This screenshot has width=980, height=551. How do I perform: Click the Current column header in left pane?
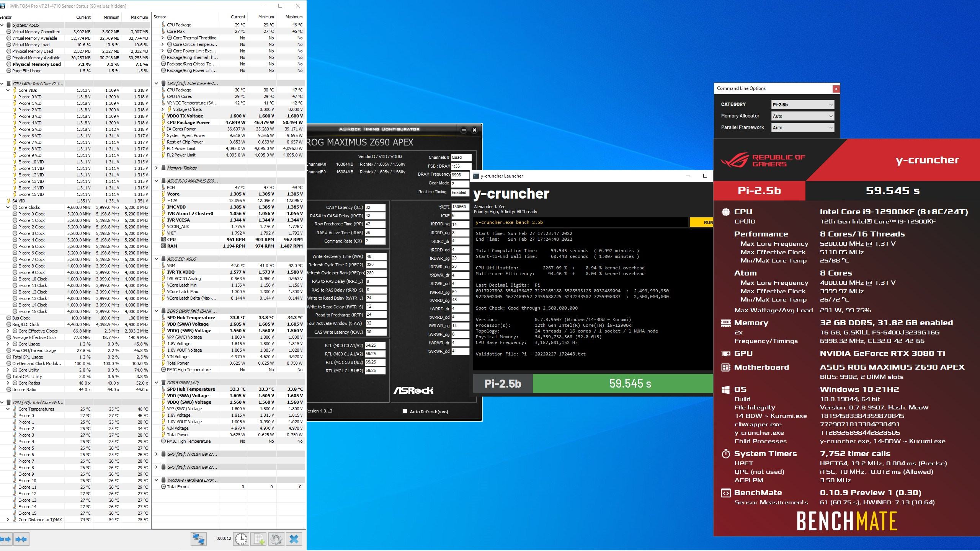point(79,17)
